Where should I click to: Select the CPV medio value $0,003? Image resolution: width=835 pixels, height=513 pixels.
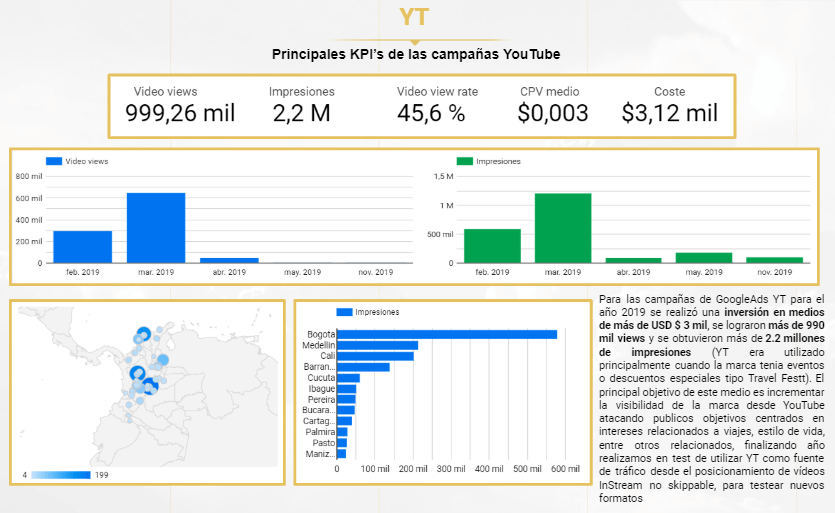(x=553, y=113)
